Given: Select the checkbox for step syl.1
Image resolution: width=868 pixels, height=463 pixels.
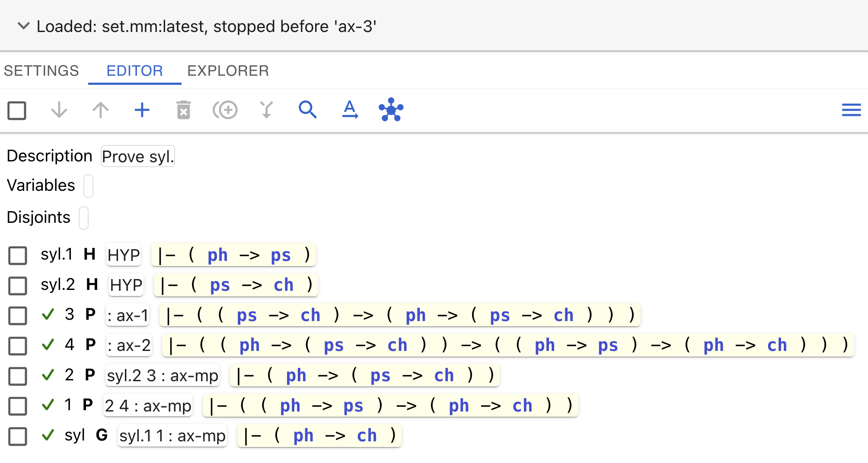Looking at the screenshot, I should (x=18, y=255).
